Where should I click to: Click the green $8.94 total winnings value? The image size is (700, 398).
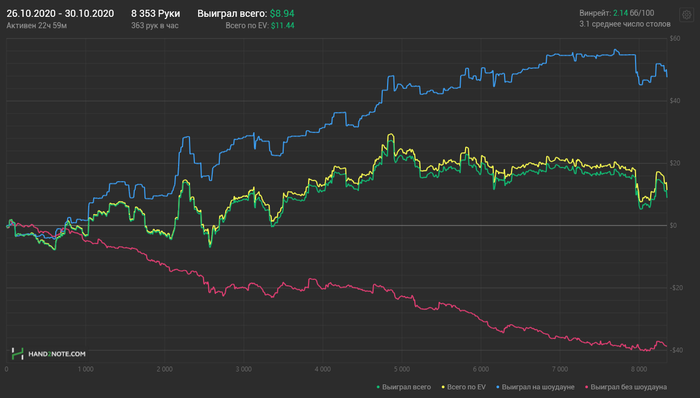point(282,13)
